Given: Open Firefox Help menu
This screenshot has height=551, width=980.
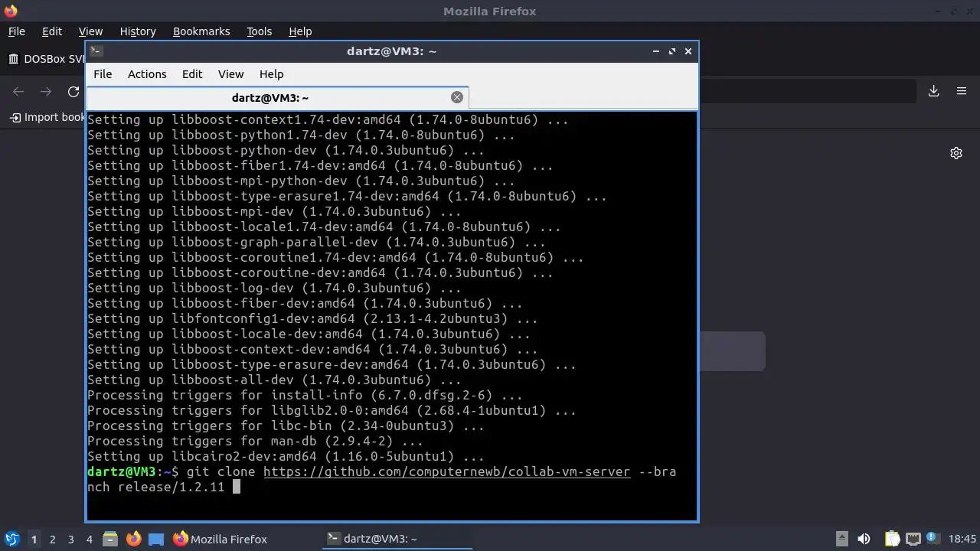Looking at the screenshot, I should tap(300, 31).
